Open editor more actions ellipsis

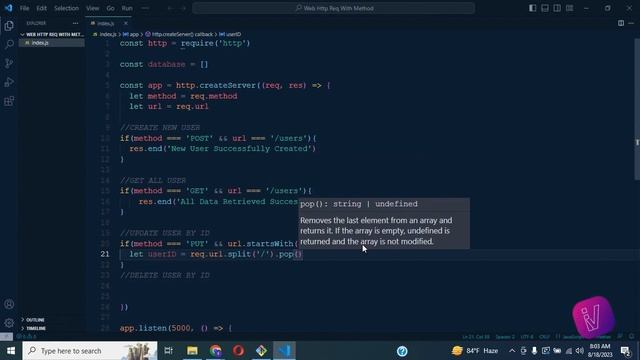click(631, 23)
